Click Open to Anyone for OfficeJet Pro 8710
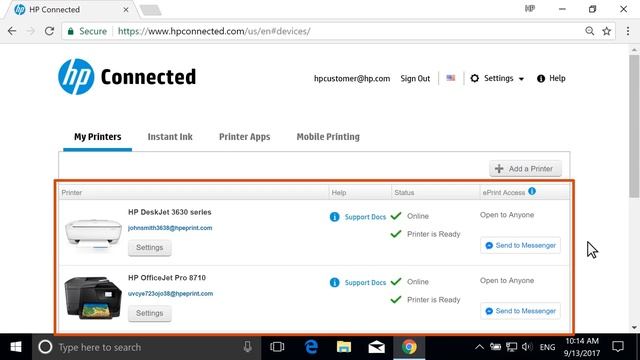640x360 pixels. [507, 281]
